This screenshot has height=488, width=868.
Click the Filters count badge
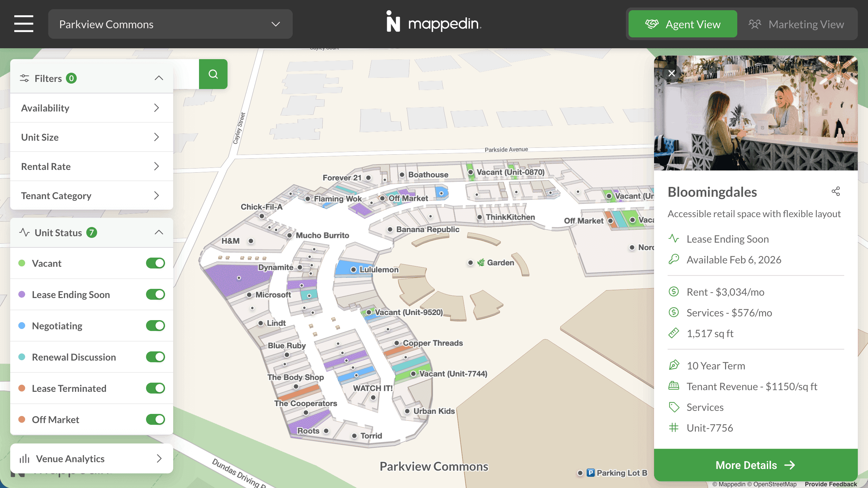tap(71, 78)
